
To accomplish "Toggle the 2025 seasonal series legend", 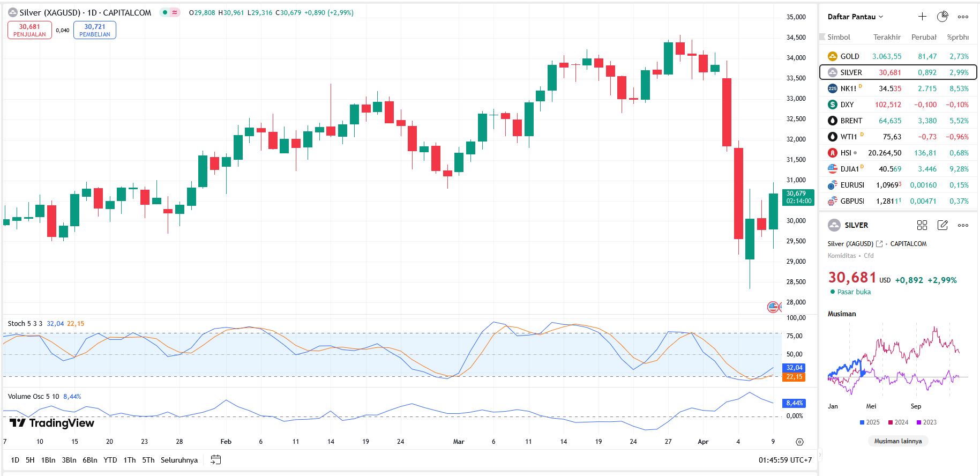I will 870,422.
